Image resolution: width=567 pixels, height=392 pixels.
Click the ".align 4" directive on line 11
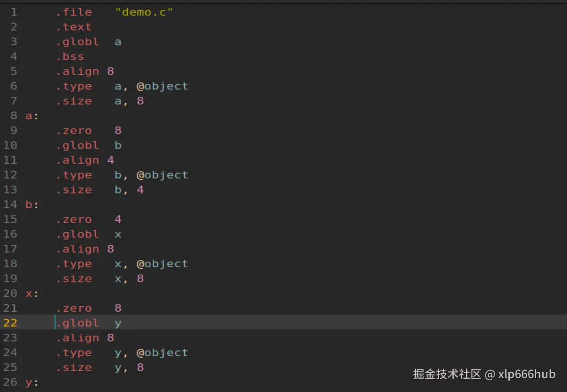coord(84,160)
